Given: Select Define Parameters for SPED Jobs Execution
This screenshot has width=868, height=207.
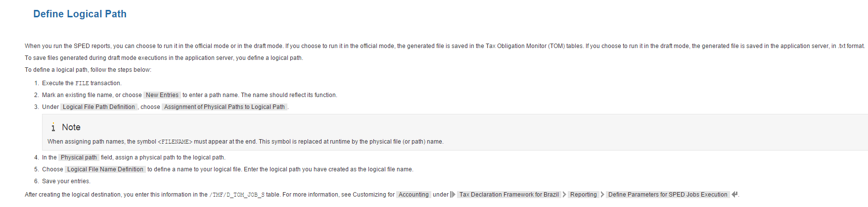Looking at the screenshot, I should pos(667,195).
